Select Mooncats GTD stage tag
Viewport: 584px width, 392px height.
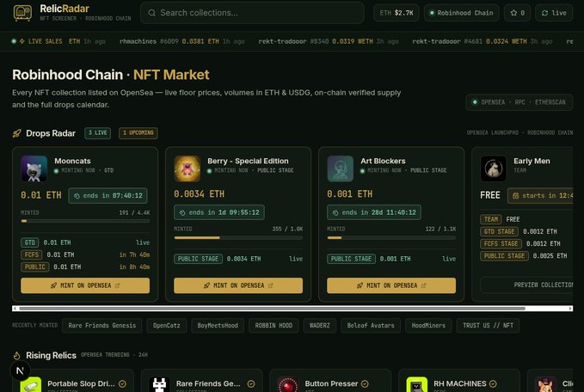point(30,242)
